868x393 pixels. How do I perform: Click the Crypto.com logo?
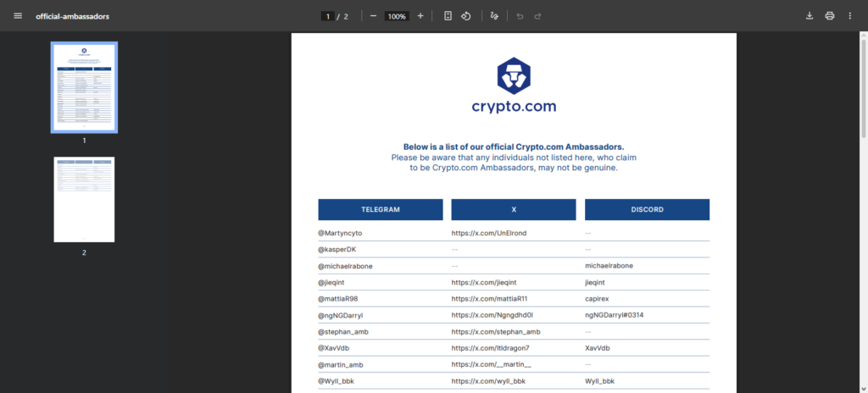[x=514, y=86]
